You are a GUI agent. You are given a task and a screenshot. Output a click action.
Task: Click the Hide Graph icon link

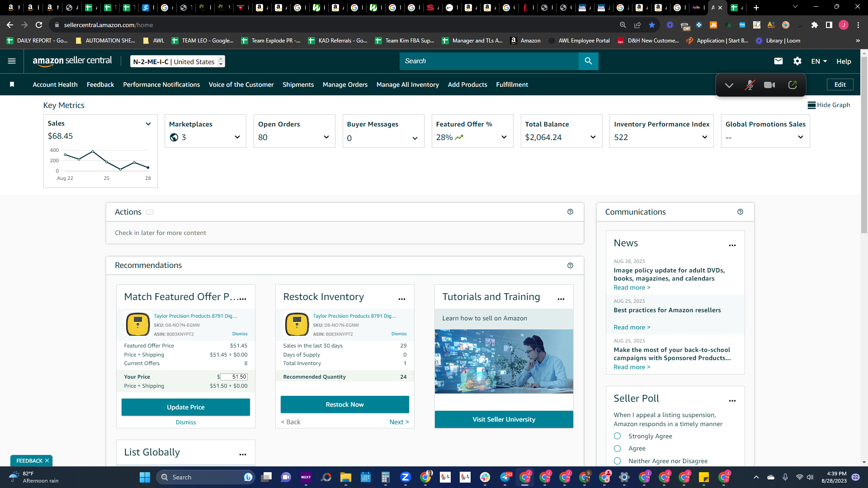829,105
